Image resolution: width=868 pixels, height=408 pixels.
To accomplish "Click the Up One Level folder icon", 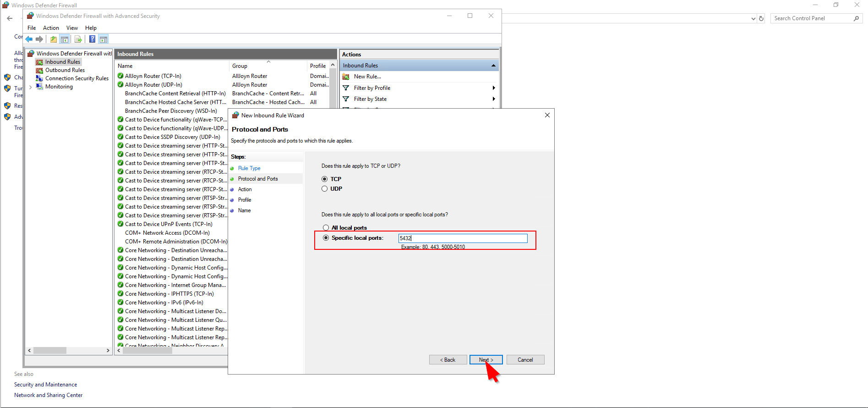I will [x=54, y=39].
